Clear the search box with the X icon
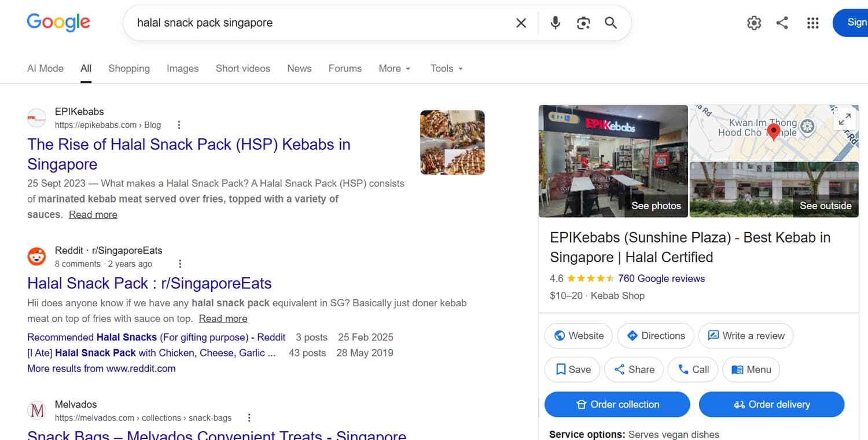 521,23
